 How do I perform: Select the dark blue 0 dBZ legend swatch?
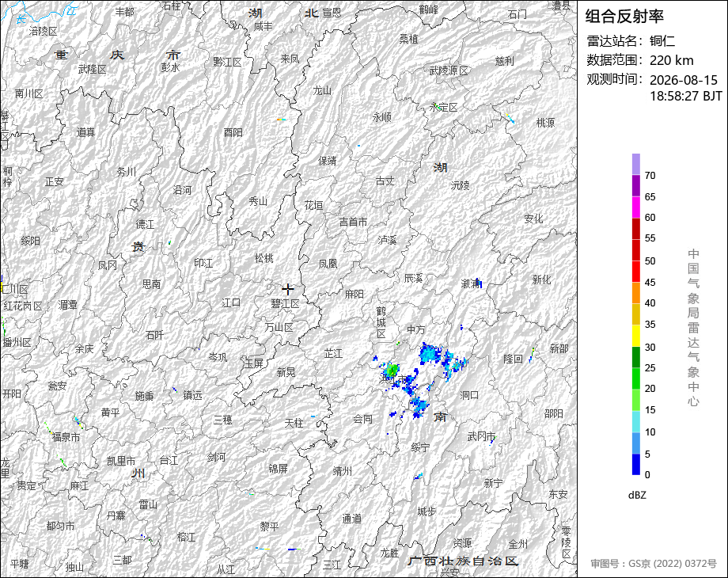[635, 464]
